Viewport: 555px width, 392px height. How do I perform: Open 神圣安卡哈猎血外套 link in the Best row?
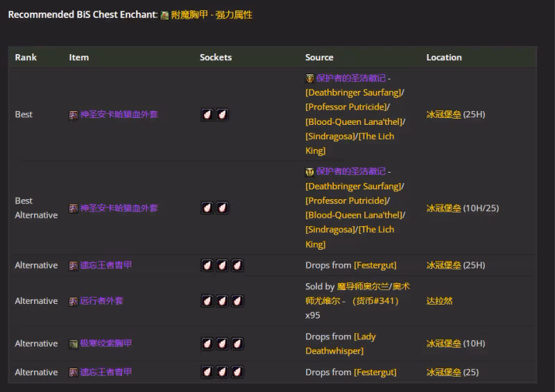119,114
